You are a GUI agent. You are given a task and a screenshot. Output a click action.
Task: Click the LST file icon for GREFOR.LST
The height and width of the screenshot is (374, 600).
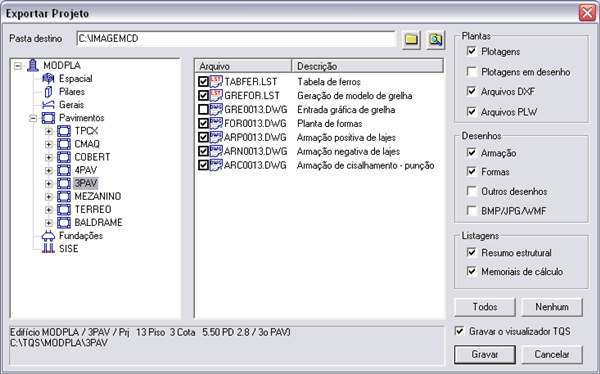pyautogui.click(x=216, y=95)
